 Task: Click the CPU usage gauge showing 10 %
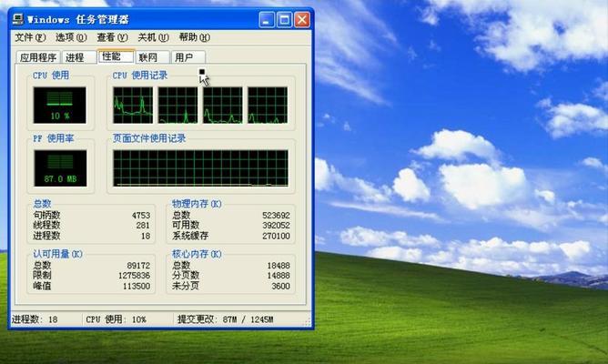click(x=60, y=105)
